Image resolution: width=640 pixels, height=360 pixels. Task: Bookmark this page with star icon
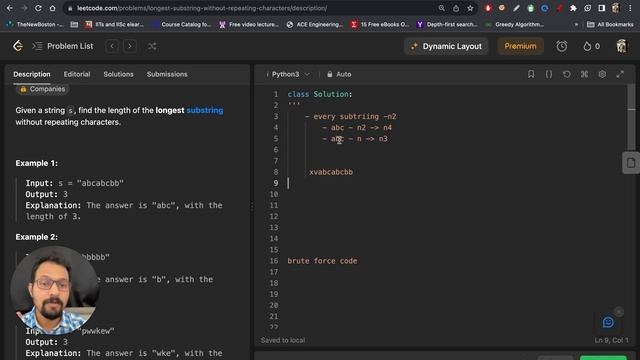[470, 8]
